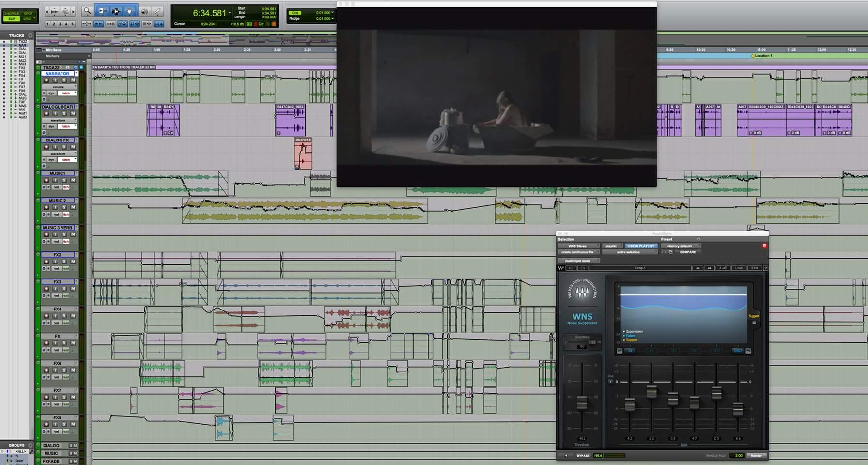Viewport: 868px width, 465px height.
Task: Open the factory default preset dropdown
Action: pyautogui.click(x=681, y=246)
